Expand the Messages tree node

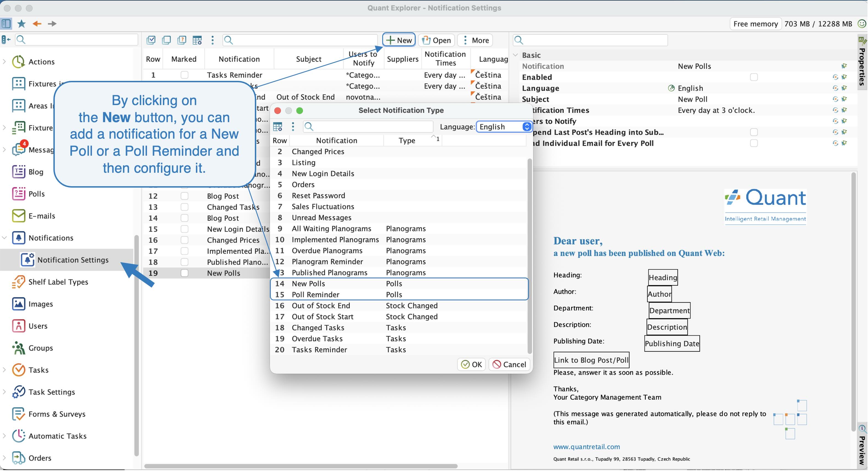4,150
